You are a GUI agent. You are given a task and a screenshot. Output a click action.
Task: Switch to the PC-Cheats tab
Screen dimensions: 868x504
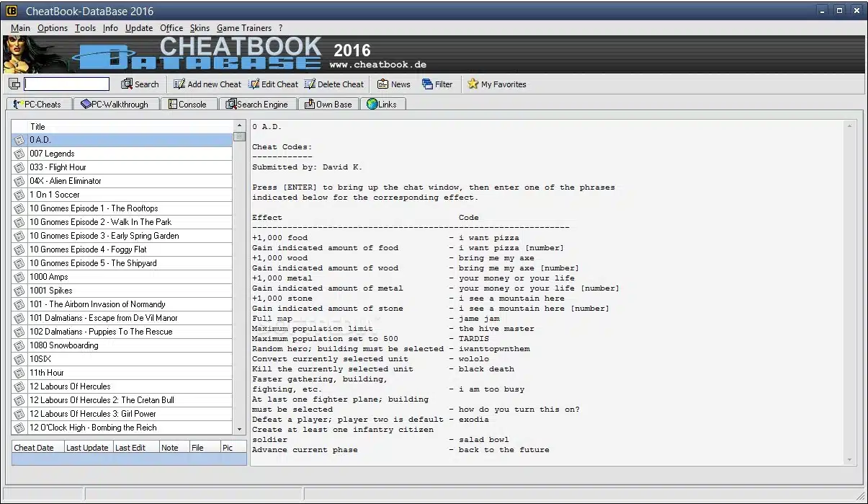tap(39, 104)
